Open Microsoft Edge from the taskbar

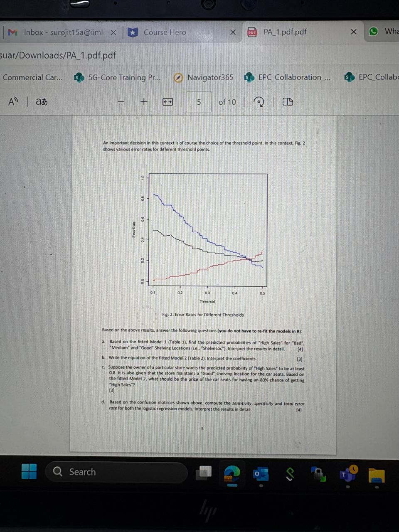tap(232, 473)
